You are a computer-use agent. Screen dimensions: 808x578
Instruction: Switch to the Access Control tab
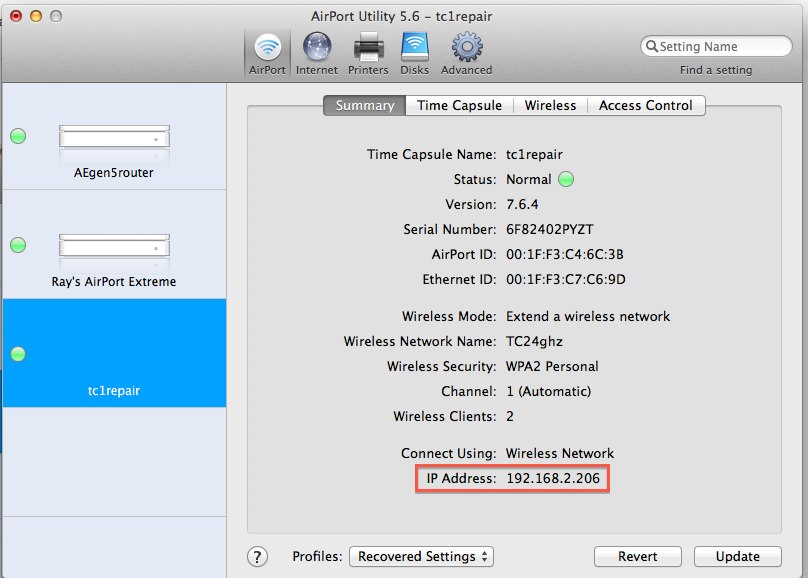click(646, 106)
